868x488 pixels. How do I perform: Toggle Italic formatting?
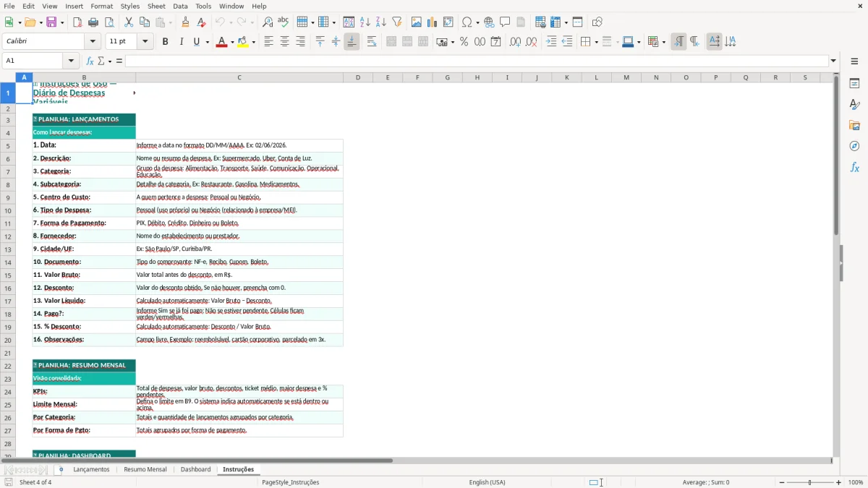[182, 42]
